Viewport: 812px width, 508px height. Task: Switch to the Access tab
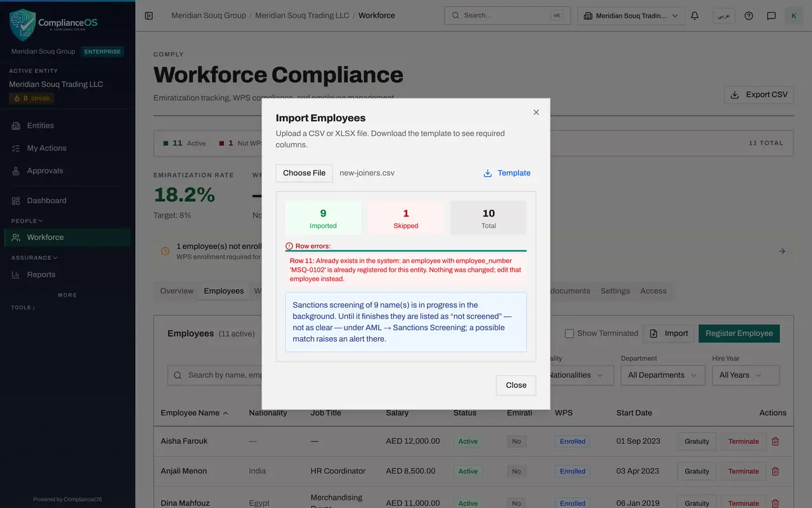click(x=653, y=291)
